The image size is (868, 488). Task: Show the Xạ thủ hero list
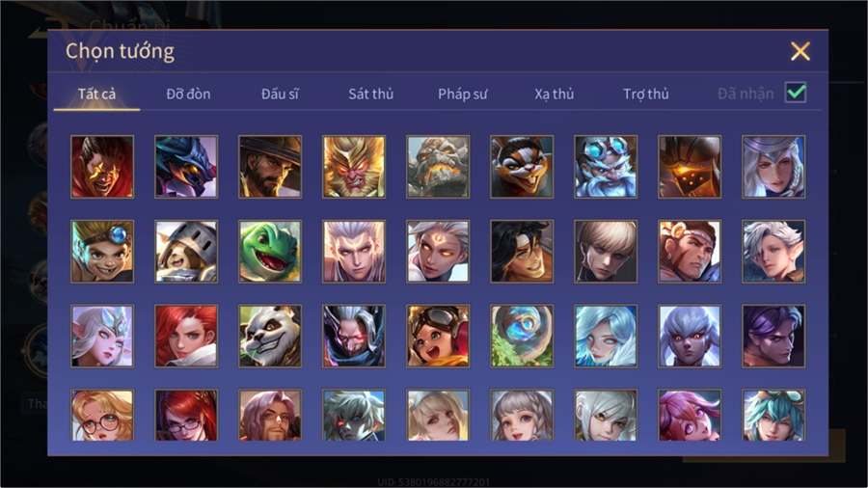(555, 95)
